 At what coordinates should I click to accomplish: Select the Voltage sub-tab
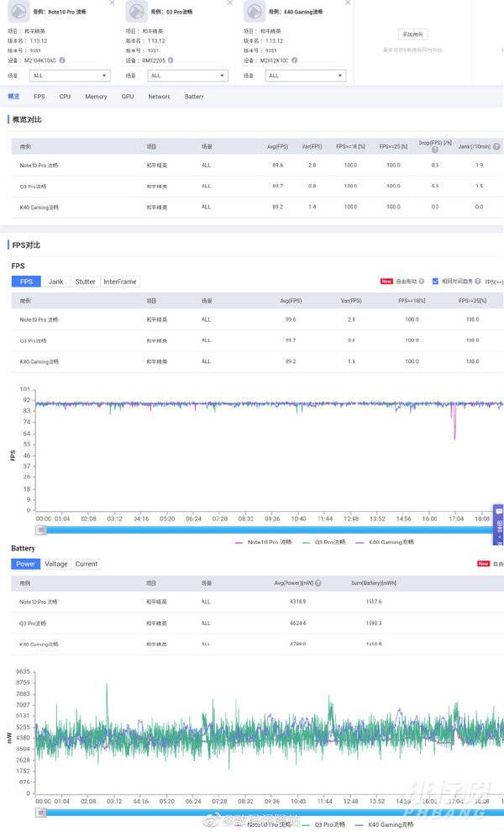[55, 564]
